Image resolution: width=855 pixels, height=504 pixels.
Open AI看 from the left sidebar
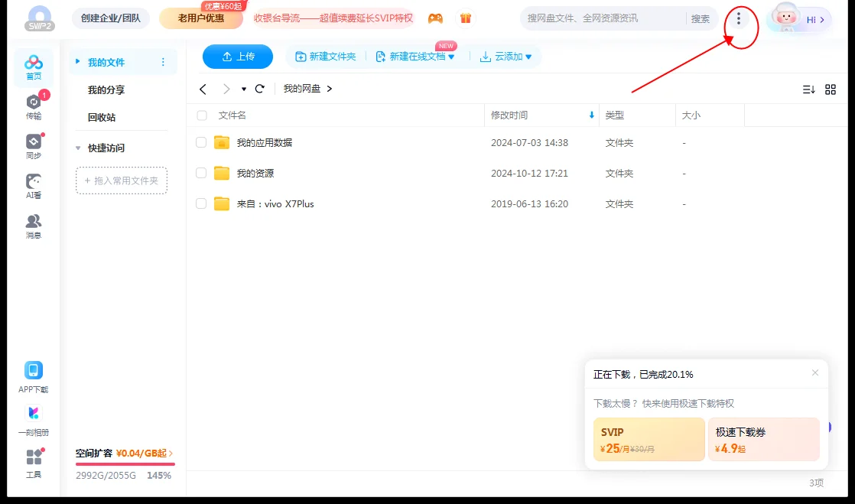coord(33,186)
